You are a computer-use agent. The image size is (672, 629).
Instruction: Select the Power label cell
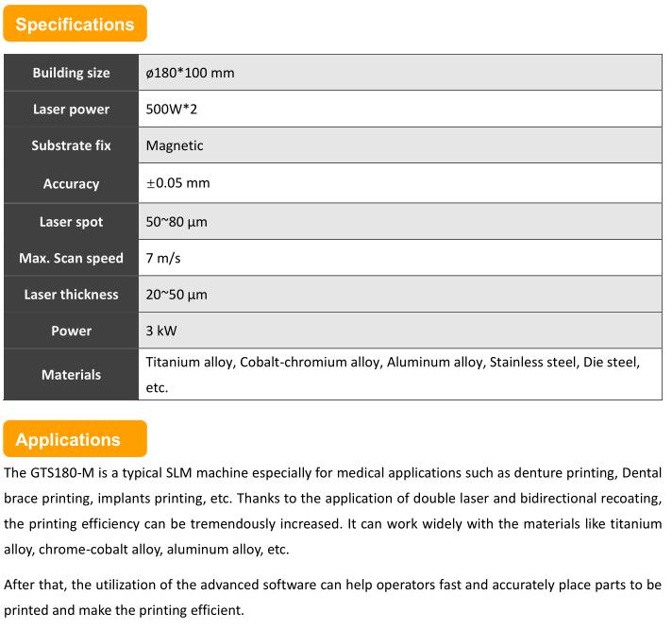71,331
